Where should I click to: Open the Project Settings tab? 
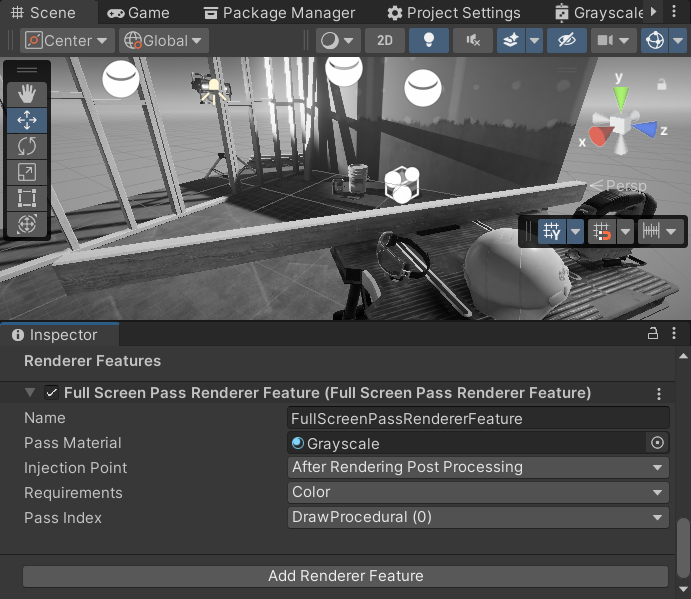pos(454,13)
